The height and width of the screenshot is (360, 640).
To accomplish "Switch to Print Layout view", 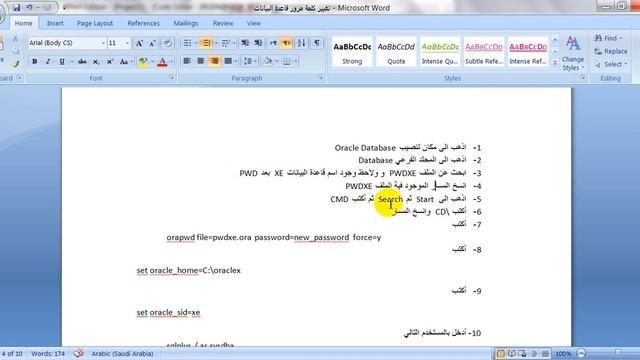I will [500, 353].
